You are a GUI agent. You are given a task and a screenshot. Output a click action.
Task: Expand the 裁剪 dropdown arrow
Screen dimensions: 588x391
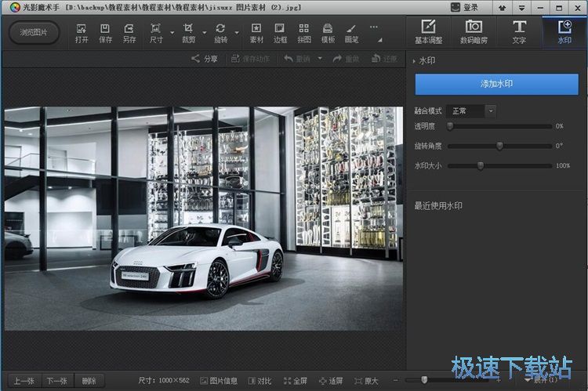click(x=205, y=33)
